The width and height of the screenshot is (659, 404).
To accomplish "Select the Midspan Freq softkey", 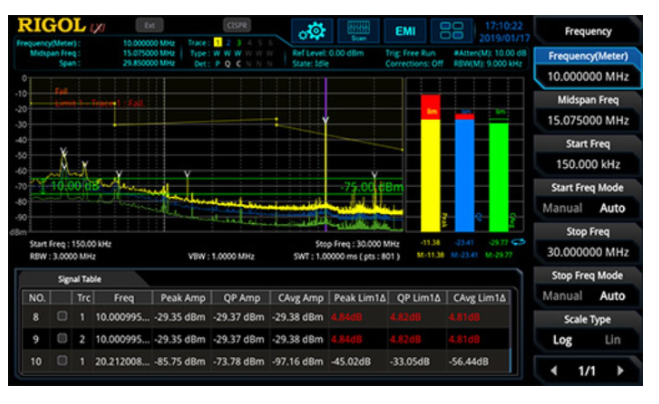I will tap(588, 111).
